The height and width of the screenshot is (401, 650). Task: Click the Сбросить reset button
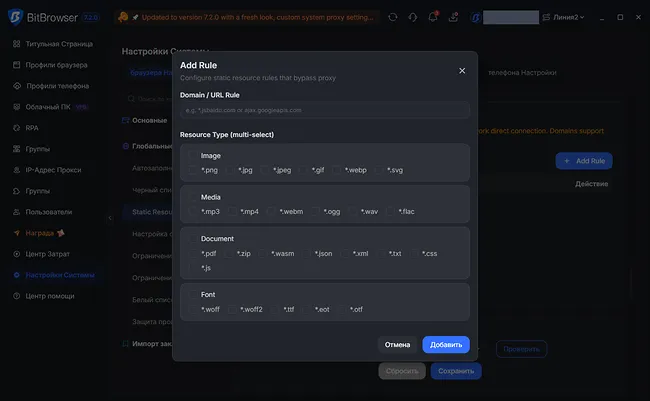[x=402, y=371]
